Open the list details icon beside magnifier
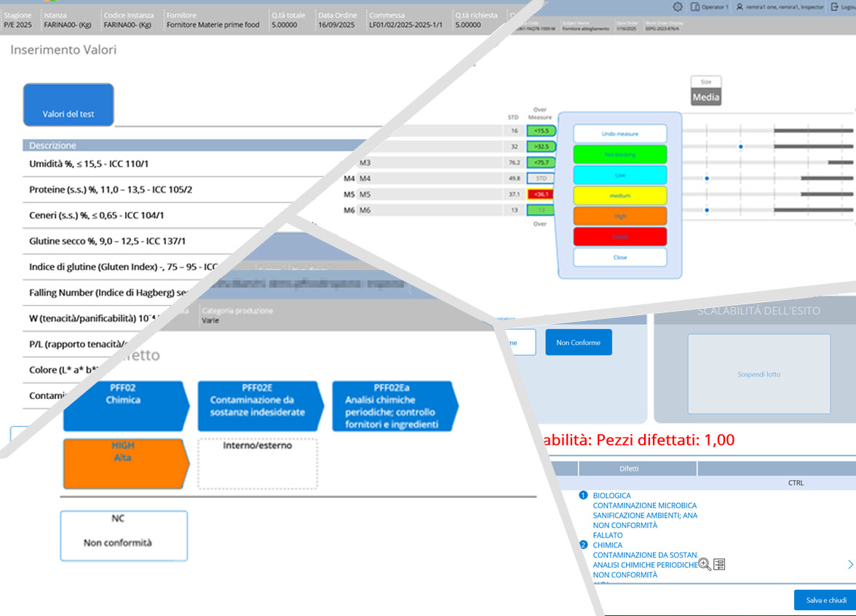 pos(719,564)
